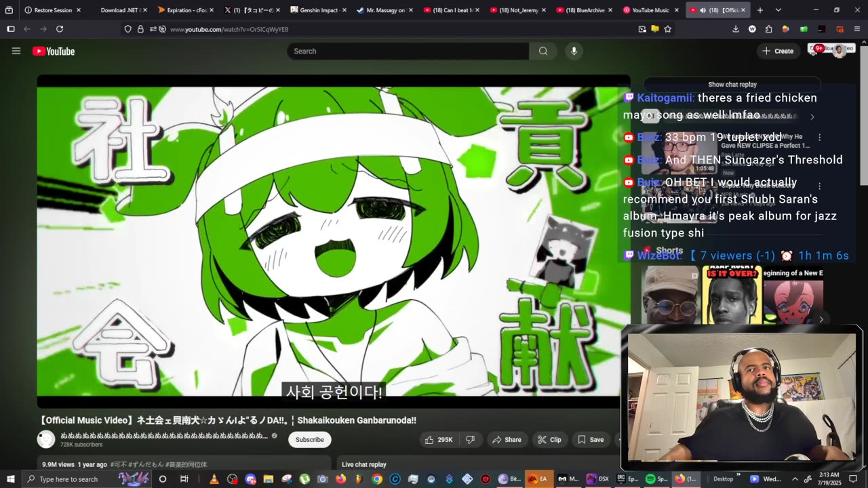Open the 'IS IT OVER?' Shorts thumbnail
Viewport: 868px width, 488px height.
731,296
